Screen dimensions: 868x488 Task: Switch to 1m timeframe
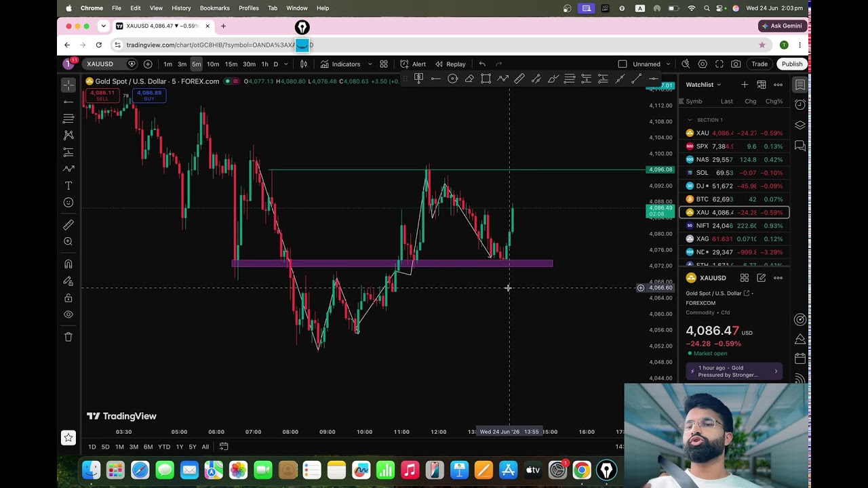point(167,64)
